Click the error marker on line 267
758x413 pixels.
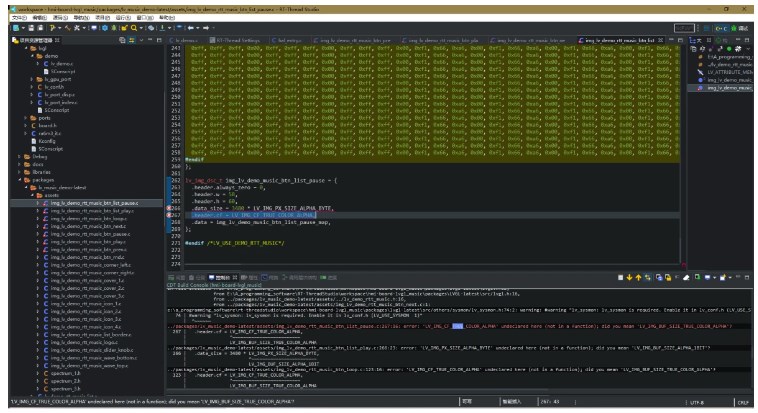(x=167, y=215)
